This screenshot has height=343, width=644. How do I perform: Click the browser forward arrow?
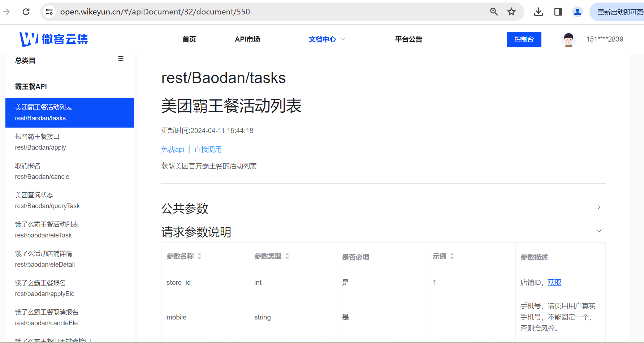(x=7, y=12)
